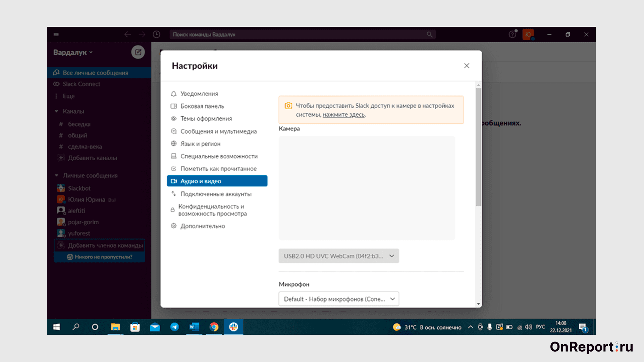Open the Slack hamburger menu
Image resolution: width=644 pixels, height=362 pixels.
point(56,35)
